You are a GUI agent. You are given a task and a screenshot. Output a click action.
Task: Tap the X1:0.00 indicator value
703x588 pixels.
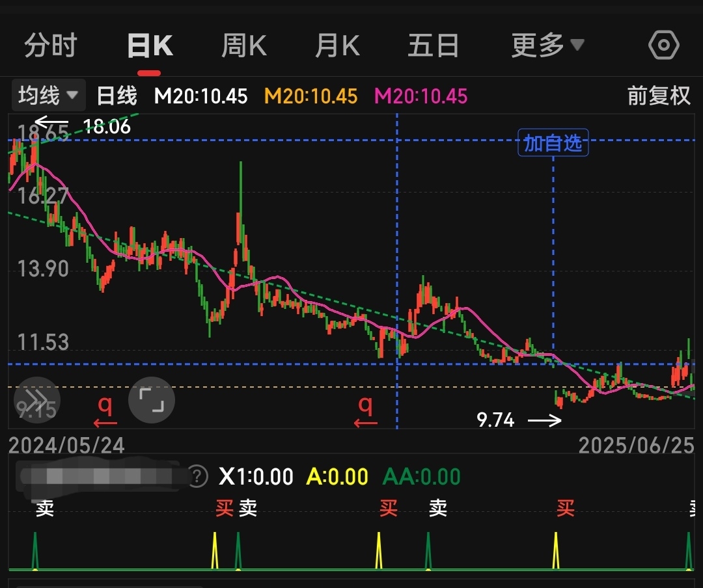click(x=256, y=476)
